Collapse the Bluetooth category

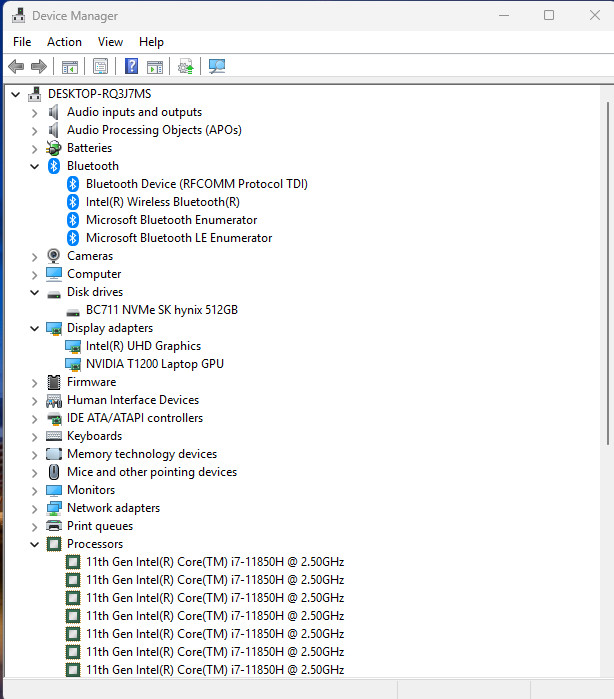pyautogui.click(x=34, y=167)
